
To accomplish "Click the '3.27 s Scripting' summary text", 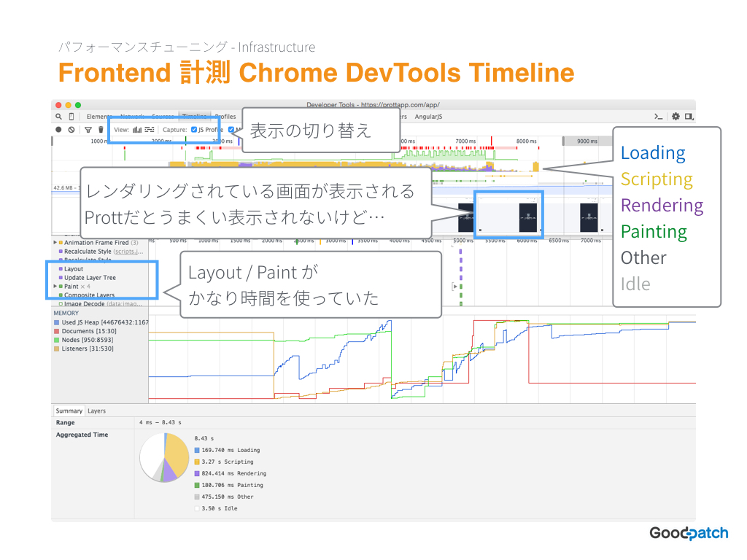I will pos(228,462).
